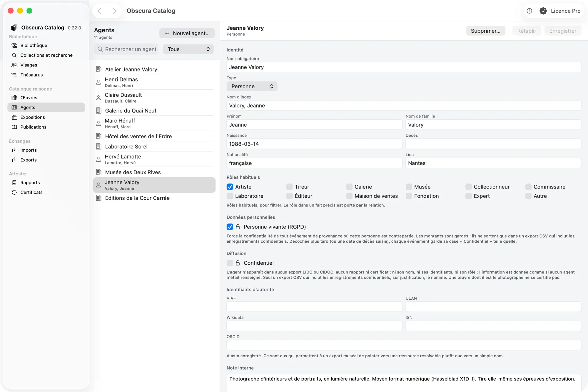The width and height of the screenshot is (588, 392).
Task: Click the VIAF identifier field
Action: click(314, 306)
